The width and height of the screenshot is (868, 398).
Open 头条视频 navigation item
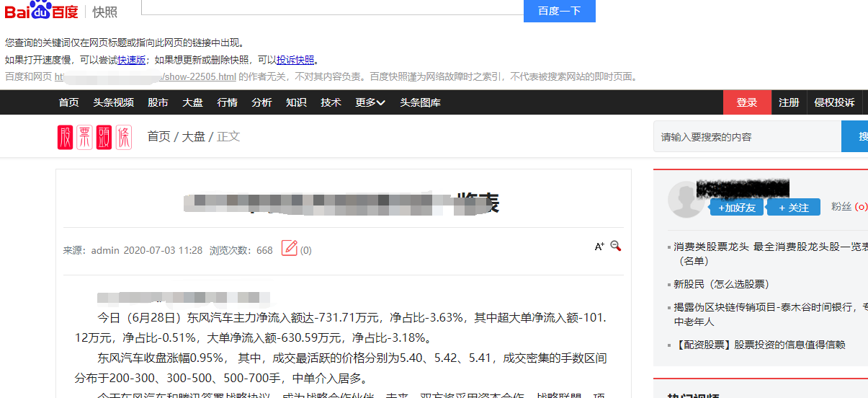pos(113,102)
